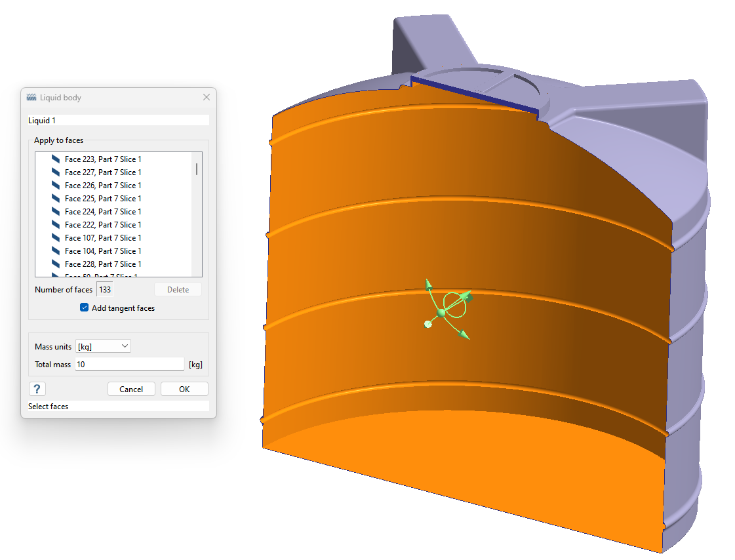
Task: Open help with the question mark icon
Action: point(37,389)
